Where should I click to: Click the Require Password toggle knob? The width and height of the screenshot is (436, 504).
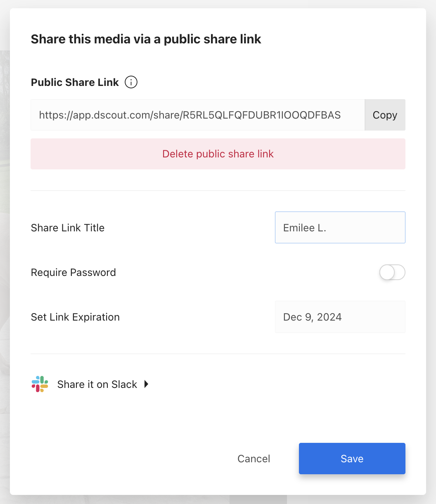pyautogui.click(x=387, y=272)
